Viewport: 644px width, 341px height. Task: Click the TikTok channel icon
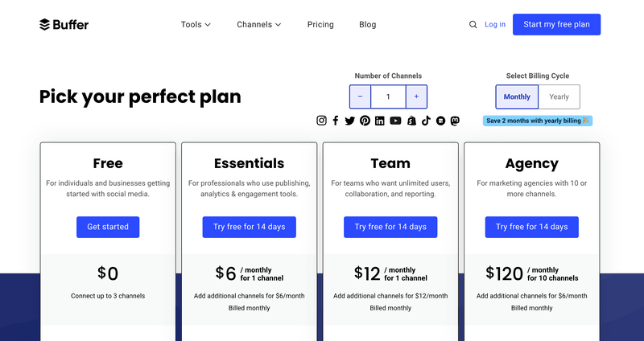(x=426, y=121)
